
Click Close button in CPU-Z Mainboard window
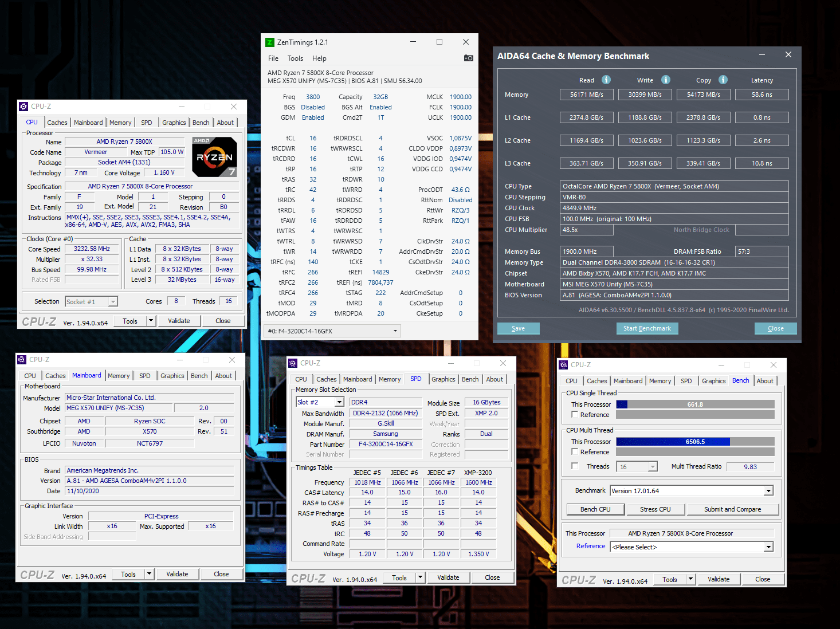(221, 574)
